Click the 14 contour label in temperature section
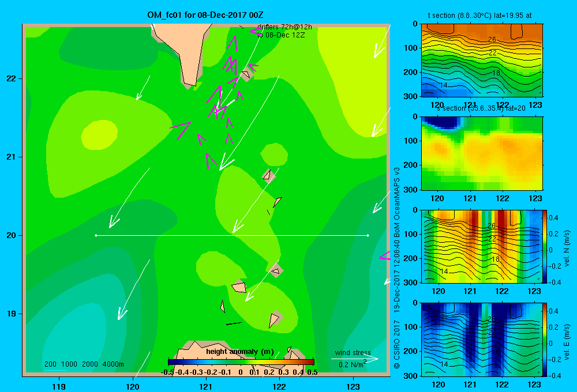The image size is (577, 392). pos(443,85)
